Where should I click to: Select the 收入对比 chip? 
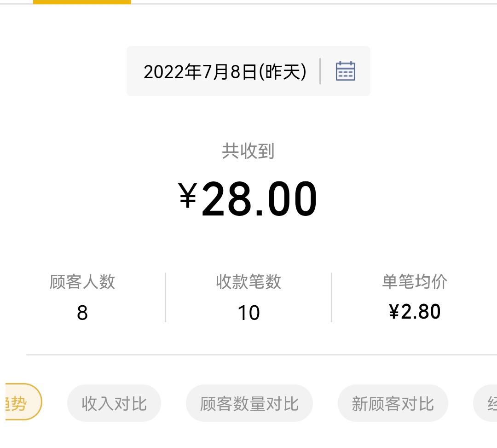pos(114,403)
